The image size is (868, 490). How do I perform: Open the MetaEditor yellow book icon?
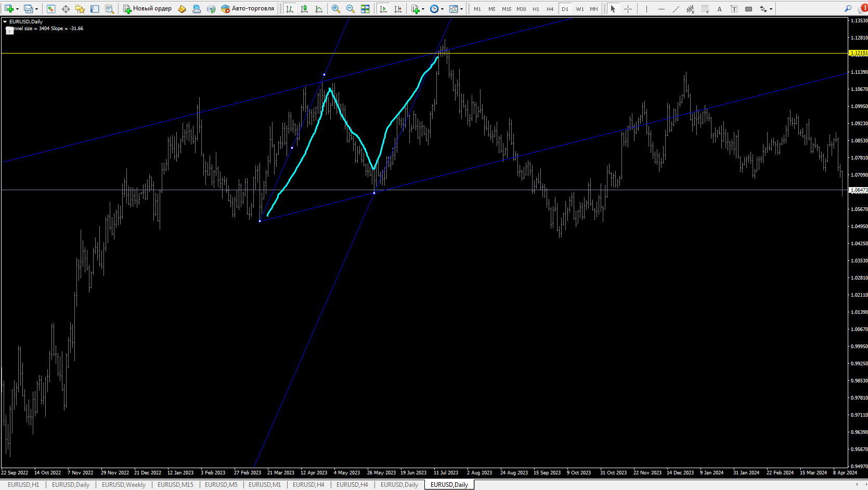tap(182, 9)
